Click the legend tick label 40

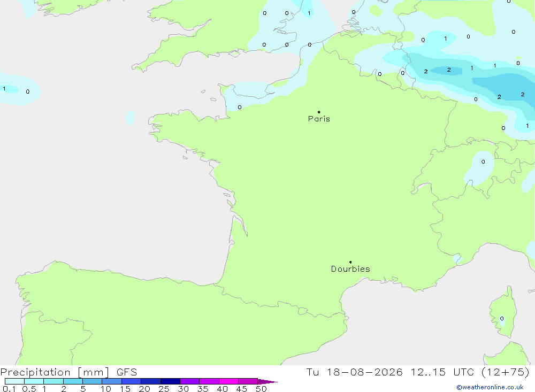pos(223,389)
